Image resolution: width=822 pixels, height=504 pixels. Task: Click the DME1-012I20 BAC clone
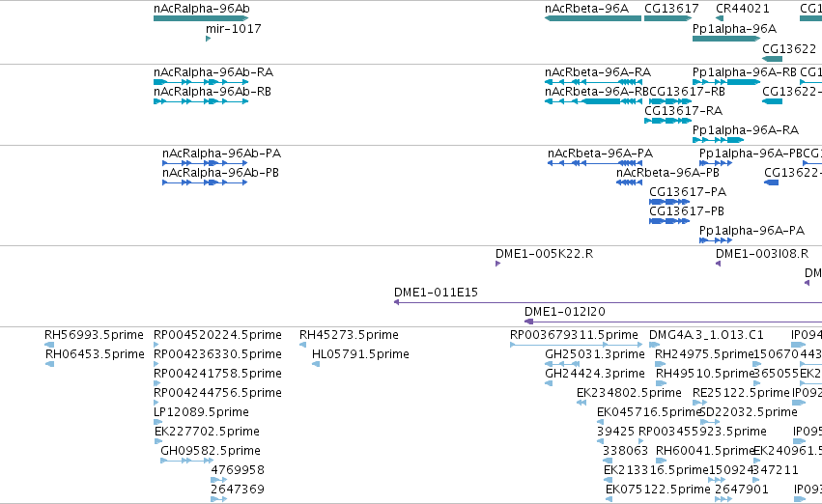click(673, 322)
